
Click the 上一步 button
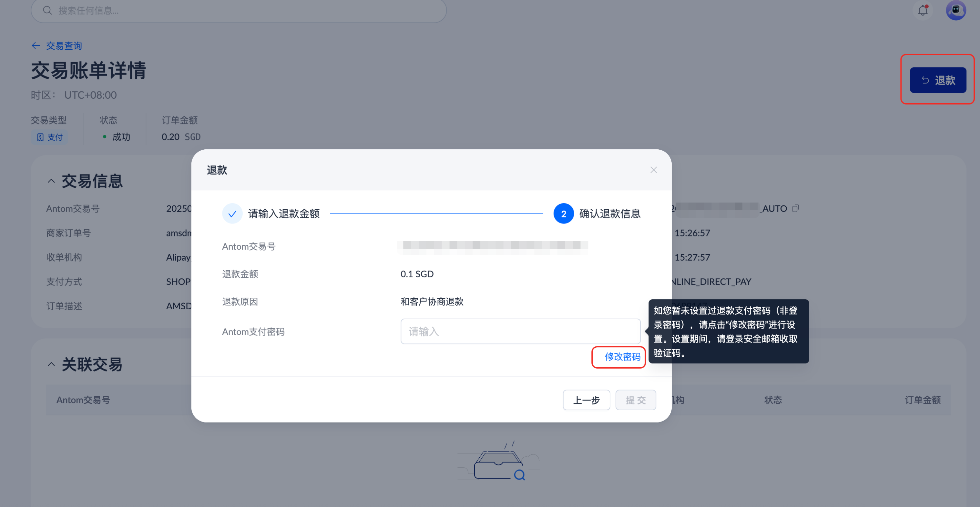(586, 400)
